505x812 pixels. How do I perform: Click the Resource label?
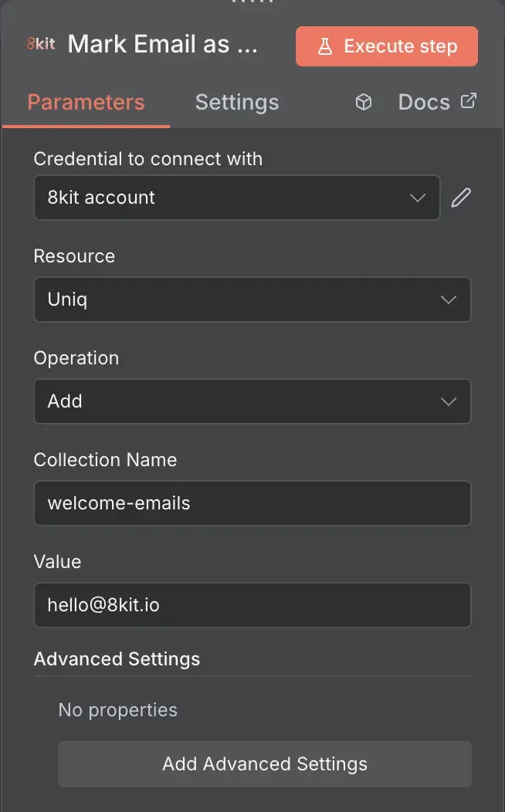[74, 255]
